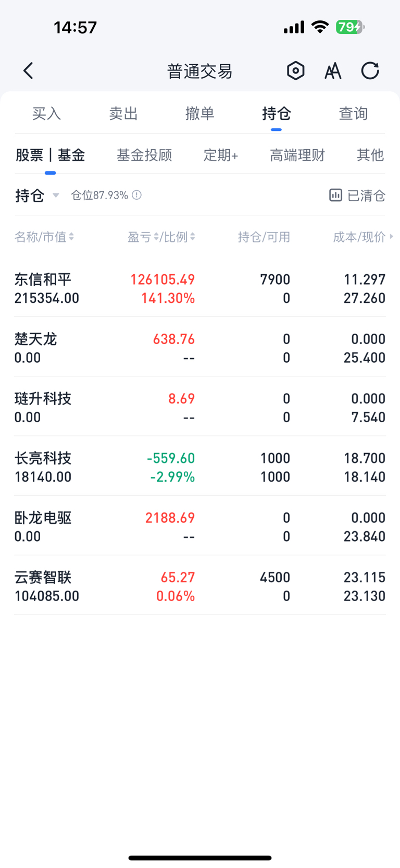Tap the refresh icon
The height and width of the screenshot is (868, 400).
[x=370, y=70]
